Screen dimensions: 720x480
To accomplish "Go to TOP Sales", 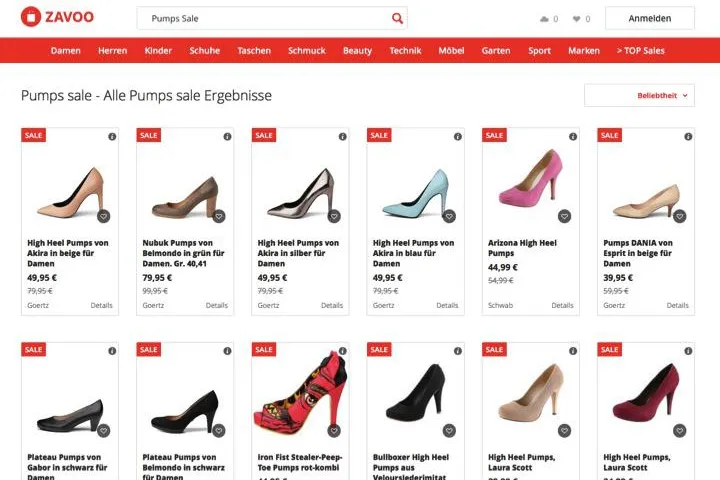I will click(641, 51).
